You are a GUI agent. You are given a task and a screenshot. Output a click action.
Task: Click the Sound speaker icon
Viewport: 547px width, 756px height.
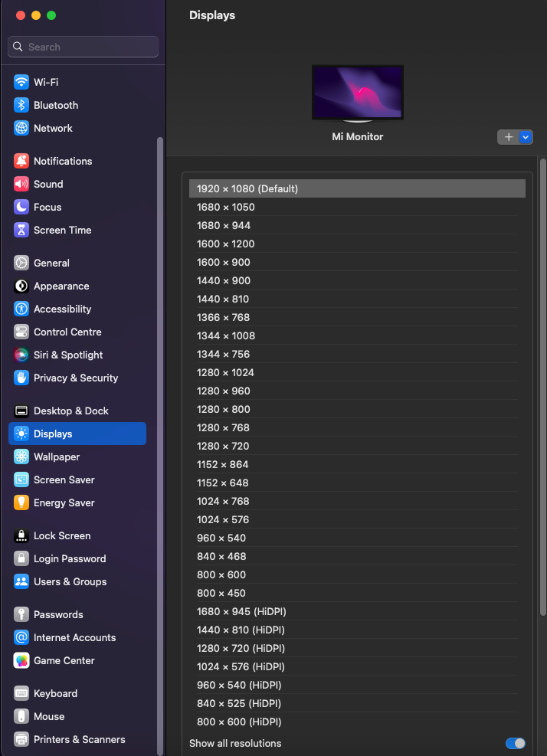click(x=21, y=184)
